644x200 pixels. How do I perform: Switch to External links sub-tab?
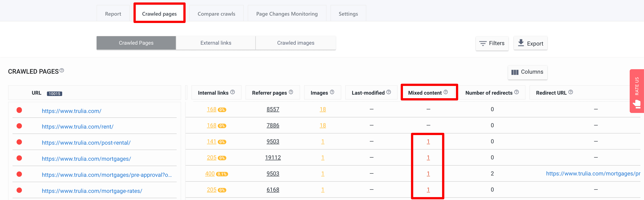tap(216, 43)
